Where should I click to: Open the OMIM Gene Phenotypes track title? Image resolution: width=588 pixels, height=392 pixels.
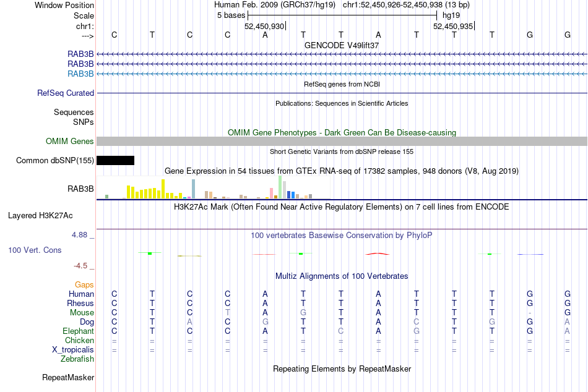click(x=342, y=133)
